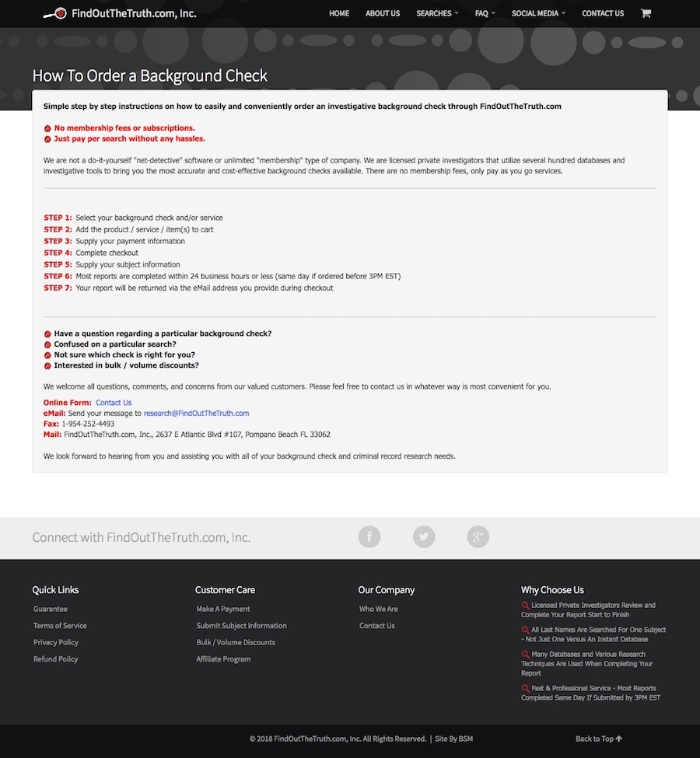The image size is (700, 758).
Task: Open Who We Are link
Action: 379,609
